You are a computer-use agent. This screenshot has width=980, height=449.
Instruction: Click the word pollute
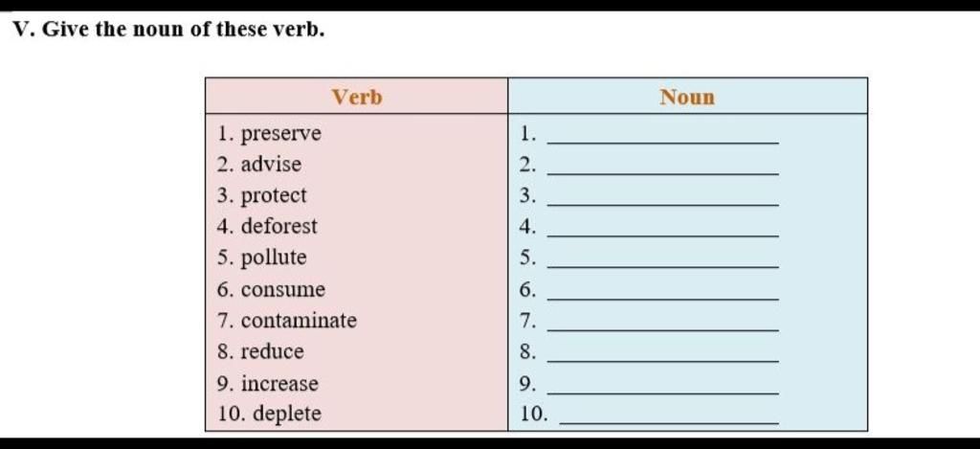coord(274,258)
